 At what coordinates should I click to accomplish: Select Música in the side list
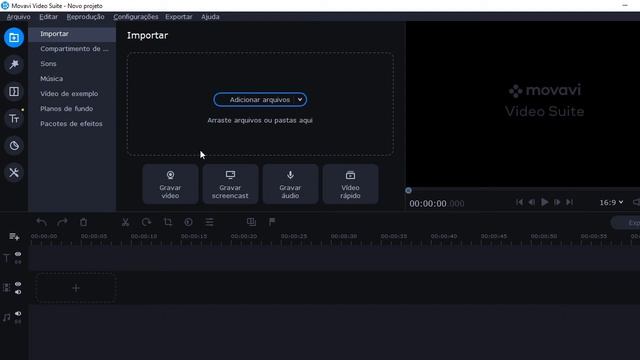(x=72, y=79)
